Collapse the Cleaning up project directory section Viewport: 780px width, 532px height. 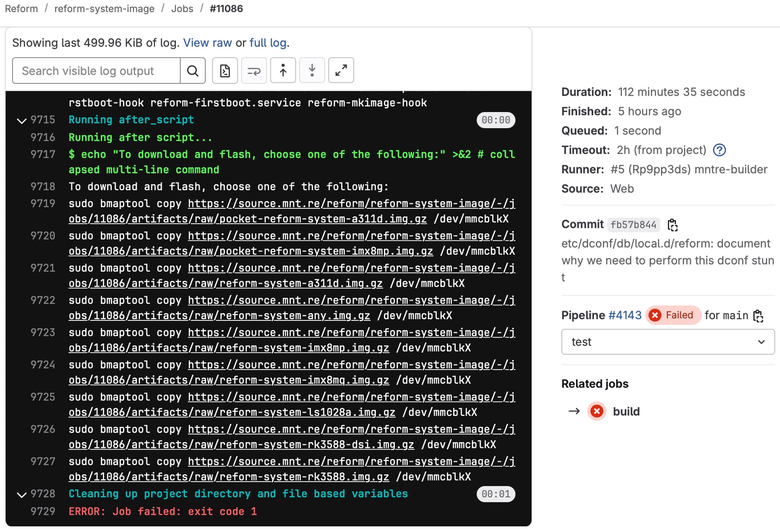pyautogui.click(x=22, y=495)
